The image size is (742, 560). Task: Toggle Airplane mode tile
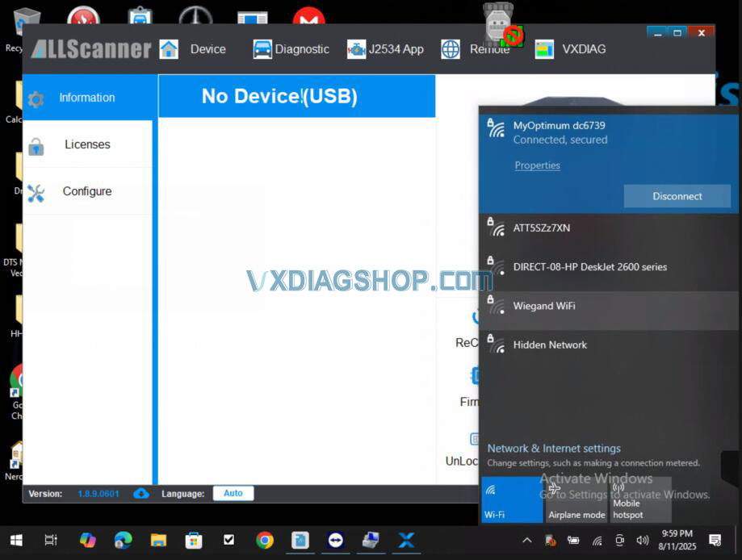pyautogui.click(x=576, y=499)
